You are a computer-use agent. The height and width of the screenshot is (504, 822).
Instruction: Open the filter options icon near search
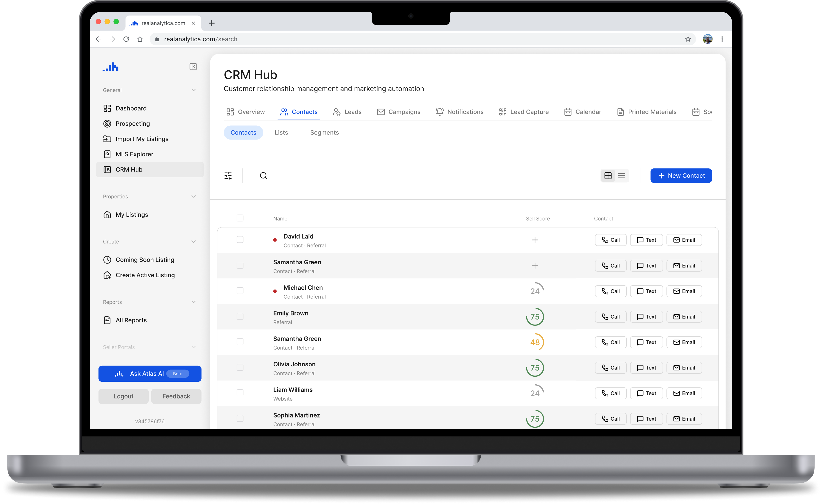click(228, 175)
